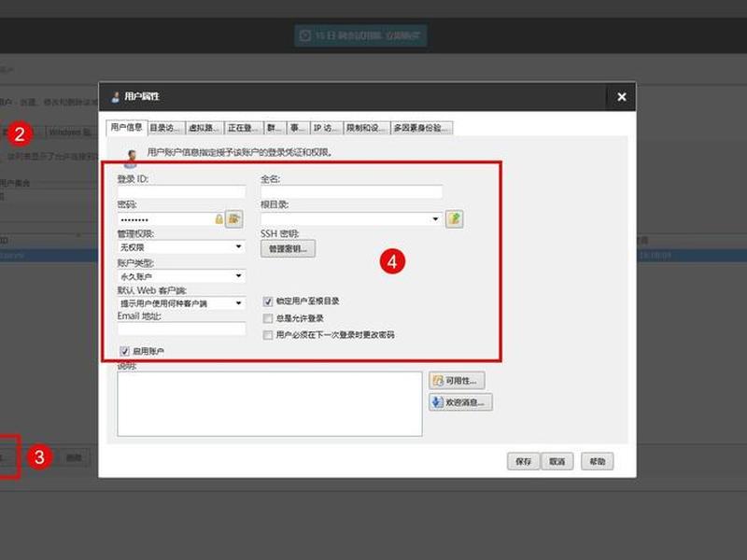Click inside the 说明 description text area
The height and width of the screenshot is (560, 747).
[270, 404]
